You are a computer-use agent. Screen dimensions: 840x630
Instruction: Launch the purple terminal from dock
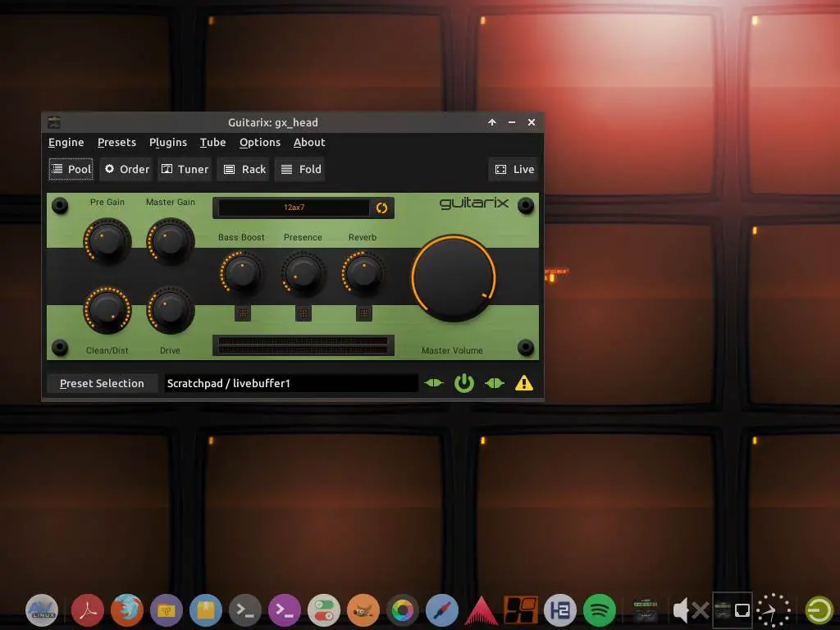click(x=285, y=609)
